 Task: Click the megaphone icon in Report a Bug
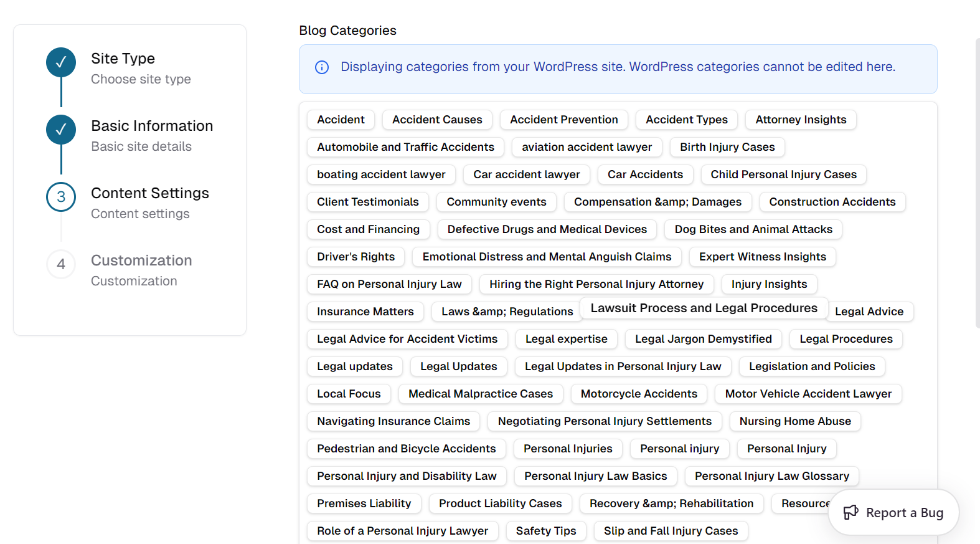[850, 512]
